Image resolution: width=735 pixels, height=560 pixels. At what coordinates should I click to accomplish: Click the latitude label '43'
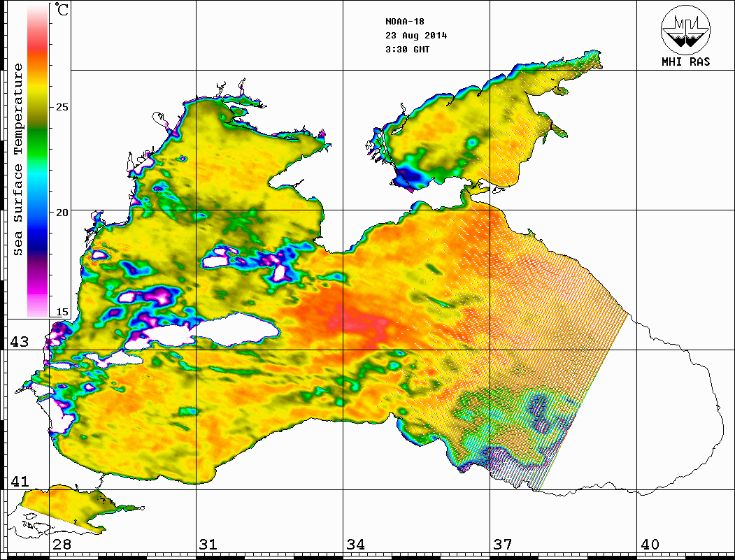click(x=20, y=342)
